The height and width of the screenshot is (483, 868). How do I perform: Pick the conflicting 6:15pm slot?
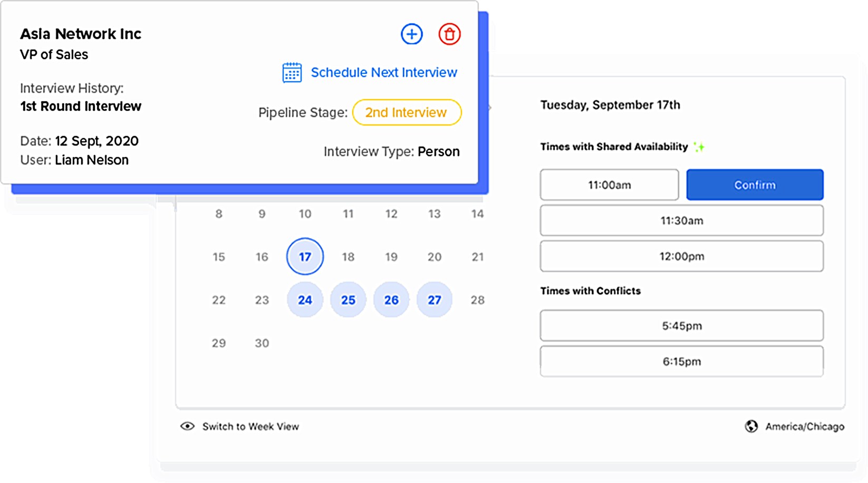681,361
